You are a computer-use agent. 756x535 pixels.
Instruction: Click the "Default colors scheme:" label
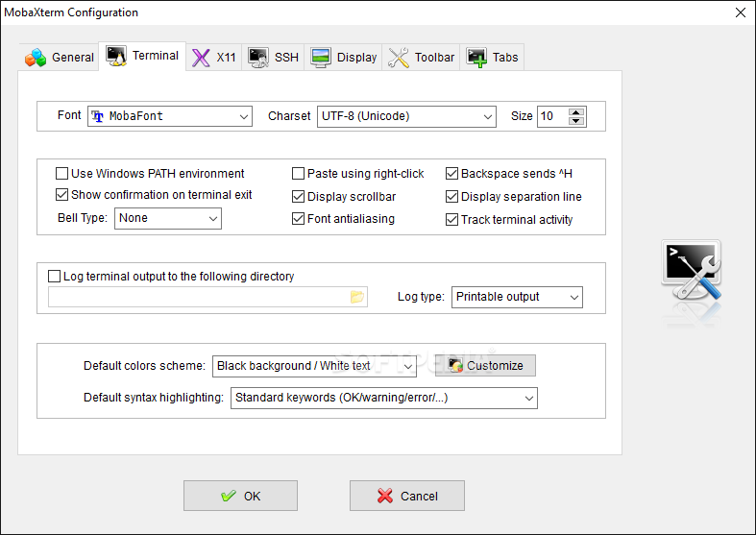[x=145, y=366]
